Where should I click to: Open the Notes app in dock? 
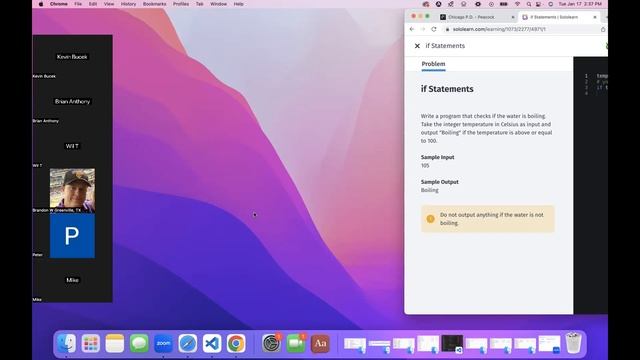click(x=115, y=343)
